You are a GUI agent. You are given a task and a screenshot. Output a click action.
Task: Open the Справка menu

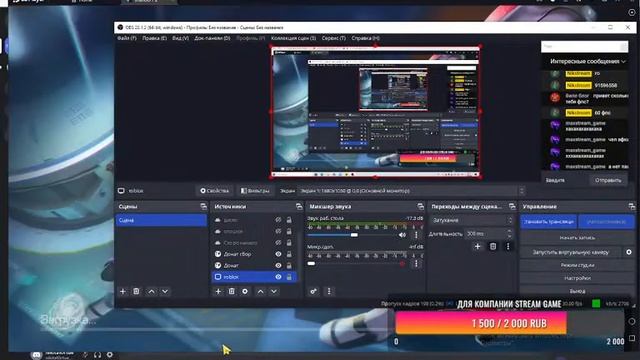(x=365, y=38)
